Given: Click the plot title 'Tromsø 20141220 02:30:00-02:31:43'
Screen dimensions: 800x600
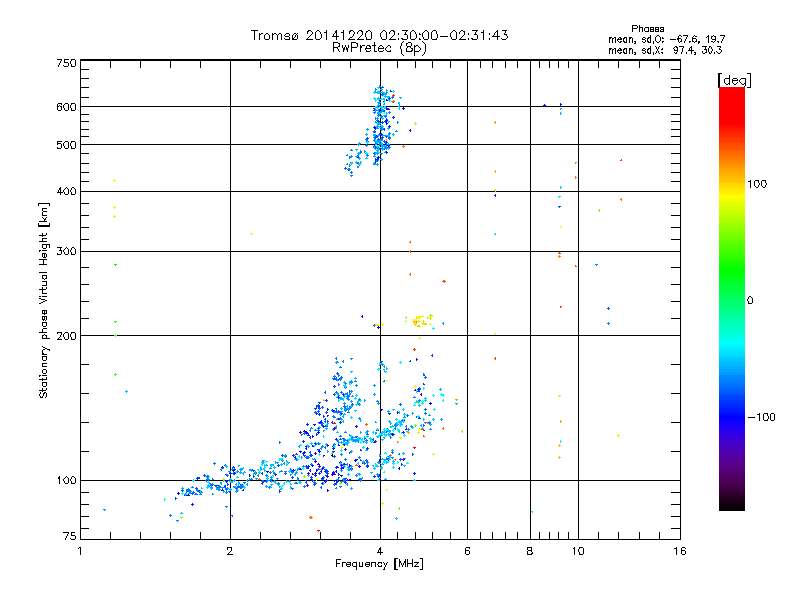Looking at the screenshot, I should [379, 35].
